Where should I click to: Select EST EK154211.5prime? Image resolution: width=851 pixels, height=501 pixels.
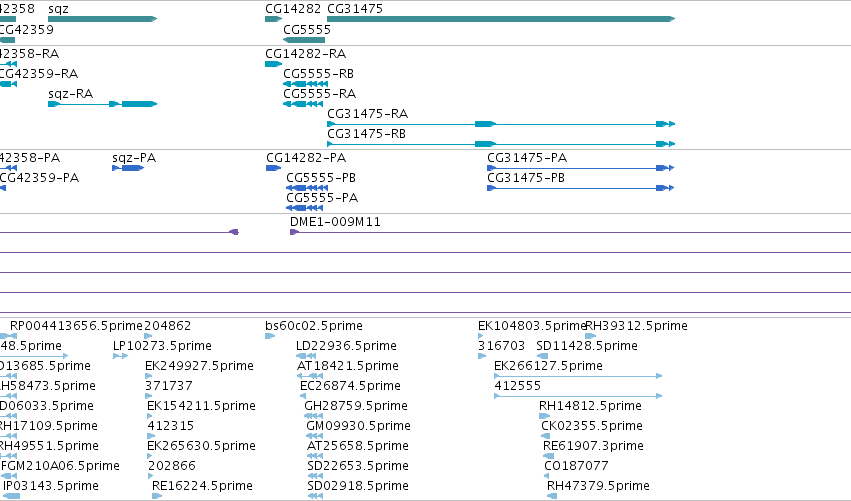[x=201, y=406]
